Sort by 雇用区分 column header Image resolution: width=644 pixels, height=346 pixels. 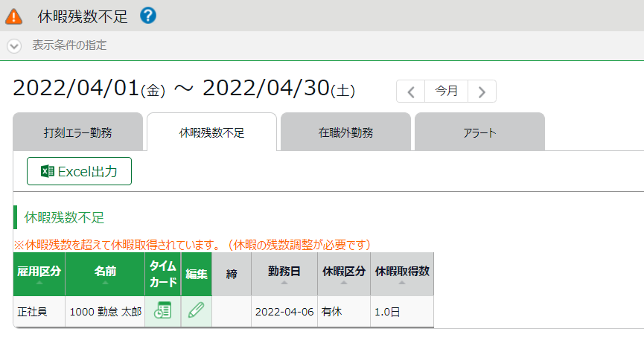(39, 274)
